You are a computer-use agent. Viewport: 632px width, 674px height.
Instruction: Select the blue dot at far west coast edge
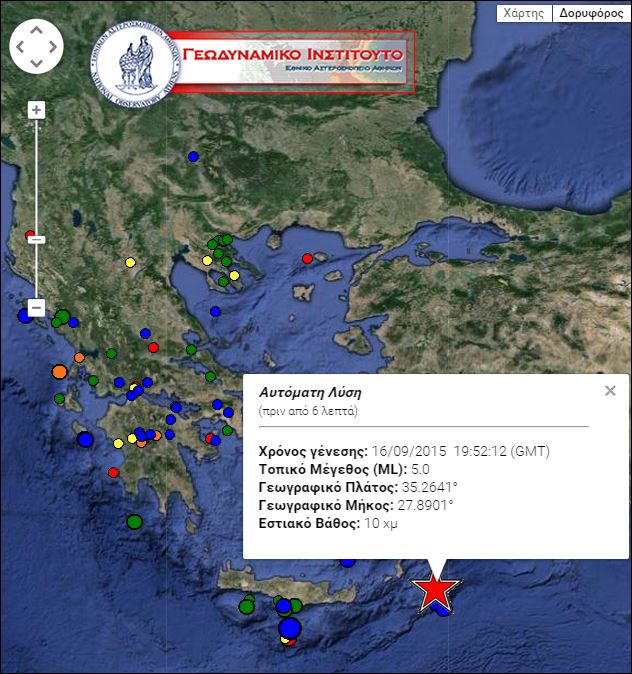tap(25, 316)
